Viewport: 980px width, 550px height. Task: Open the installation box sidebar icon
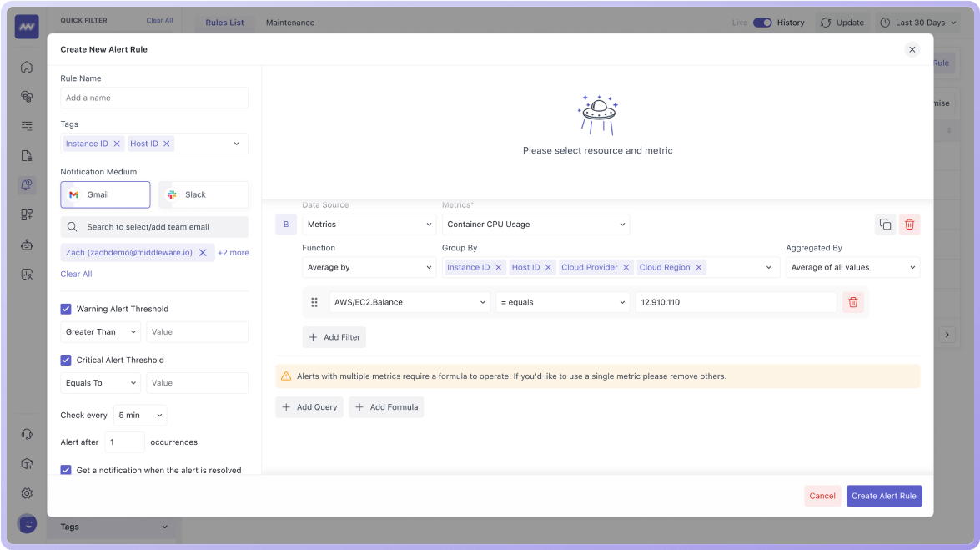(x=27, y=464)
